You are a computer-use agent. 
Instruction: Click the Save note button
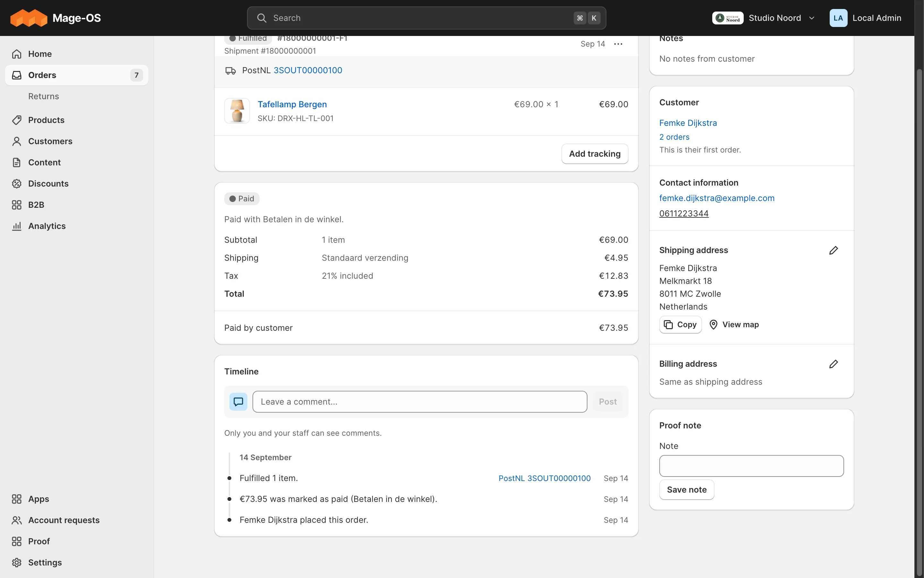pos(687,490)
